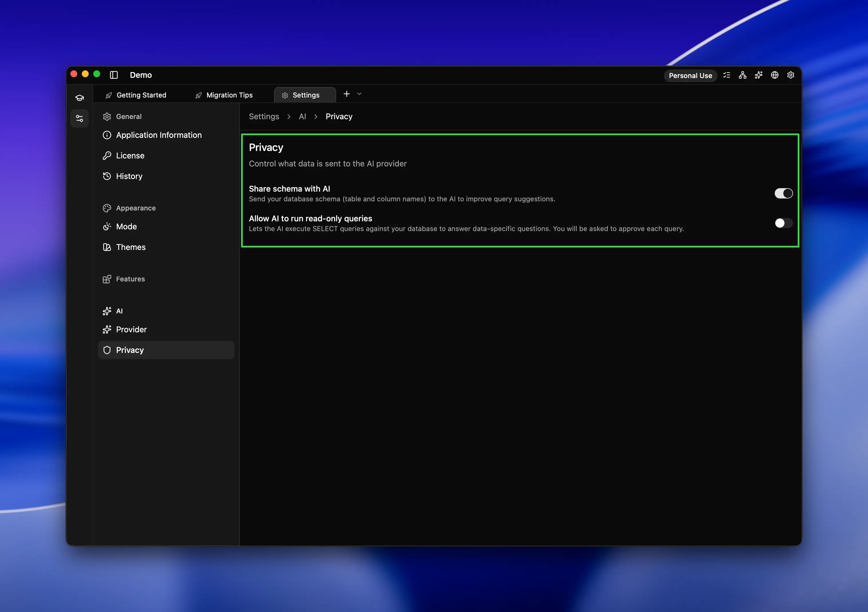Open the learning hub via graduation cap icon

pos(80,97)
